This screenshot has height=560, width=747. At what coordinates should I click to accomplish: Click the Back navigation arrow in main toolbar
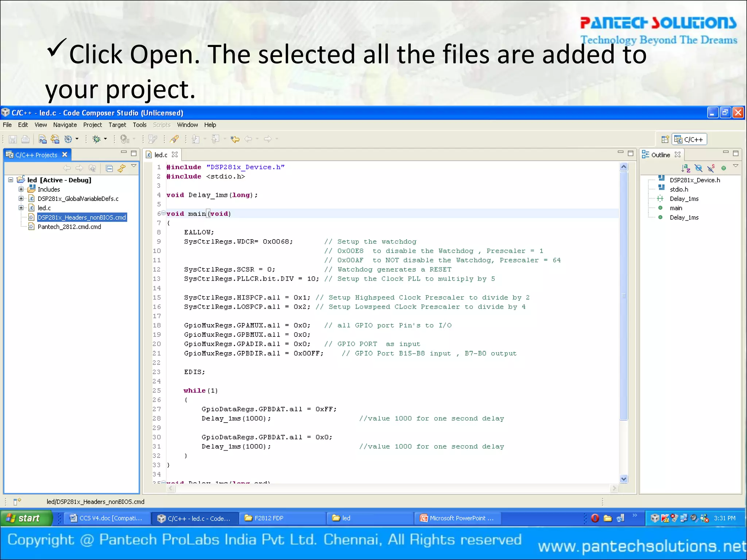[248, 139]
